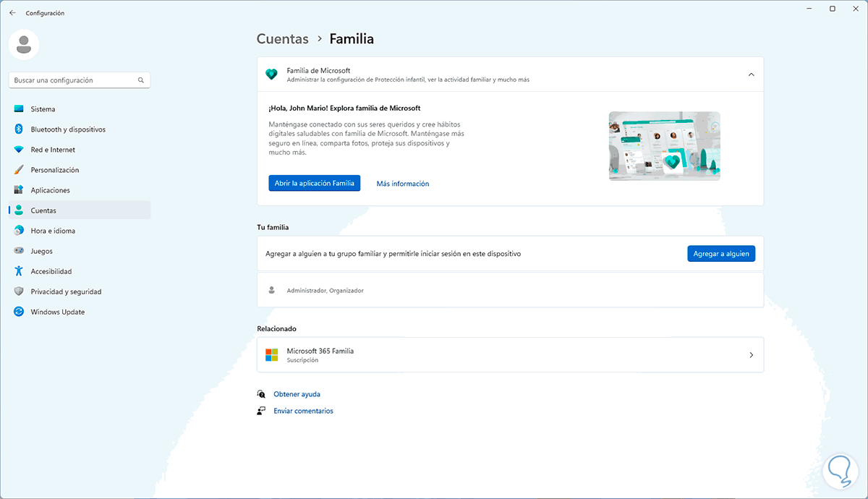Click the Agregar a alguien button

pyautogui.click(x=721, y=254)
